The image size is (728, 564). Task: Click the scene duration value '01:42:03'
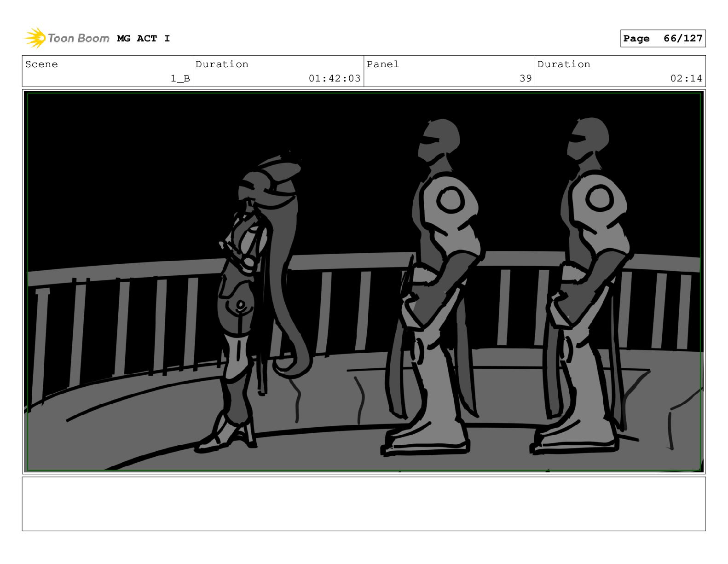(x=335, y=79)
